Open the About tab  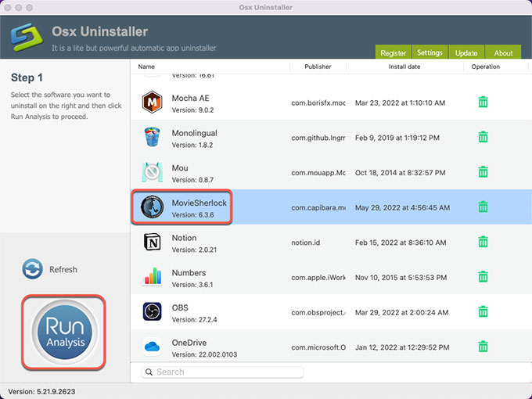503,53
